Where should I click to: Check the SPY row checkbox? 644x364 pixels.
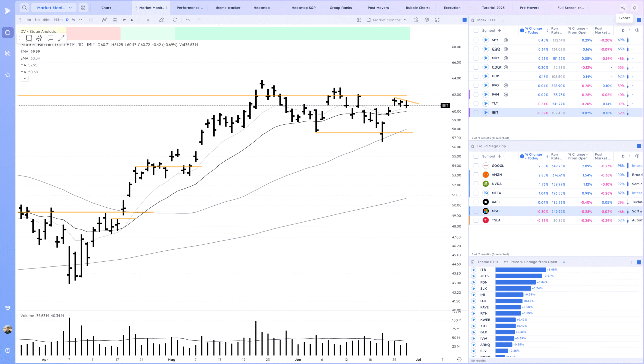(476, 40)
